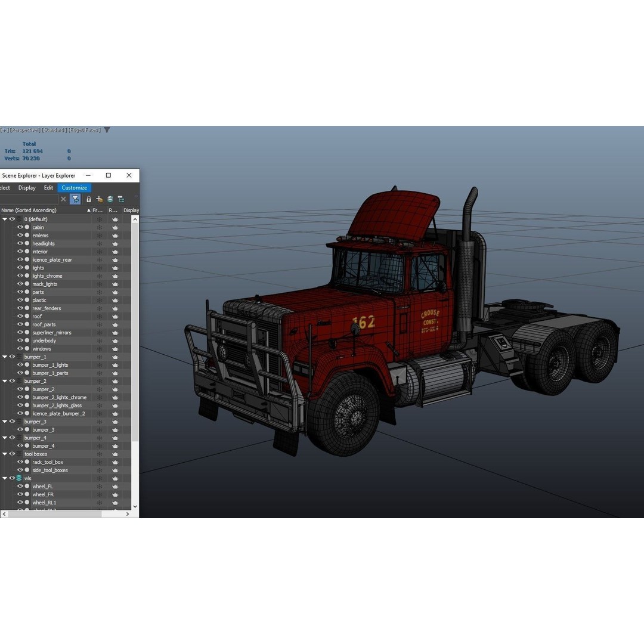Click the freeze snowflake icon for mack_lights
This screenshot has height=644, width=644.
(100, 284)
